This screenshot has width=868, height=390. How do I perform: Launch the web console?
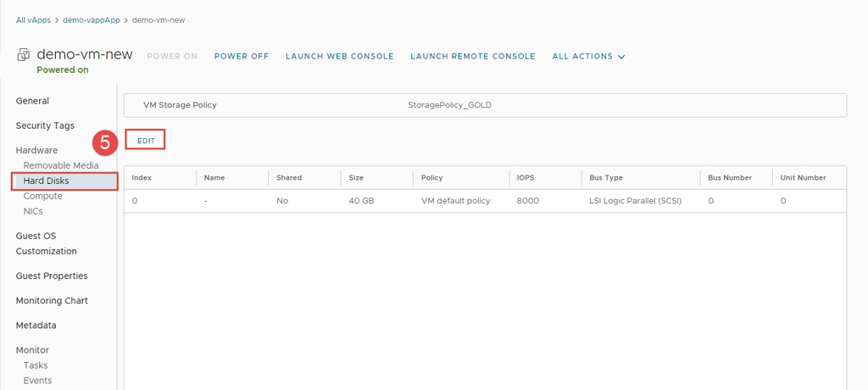[x=339, y=57]
